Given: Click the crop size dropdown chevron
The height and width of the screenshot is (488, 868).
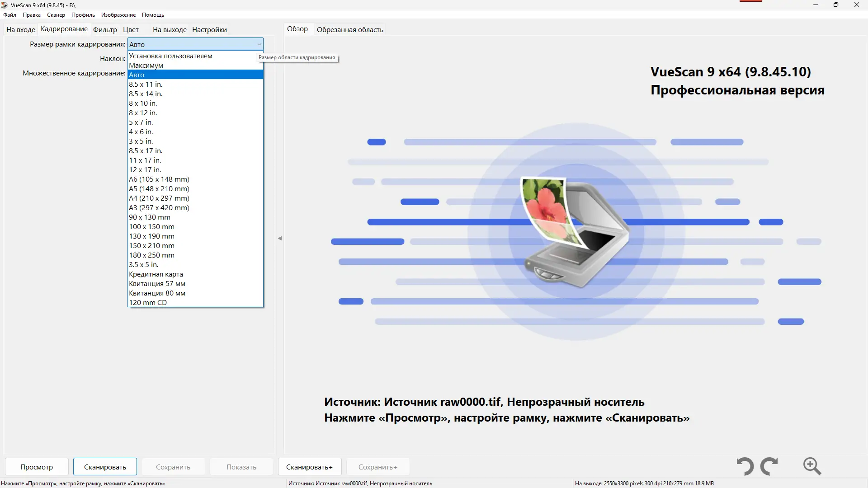Looking at the screenshot, I should point(259,44).
